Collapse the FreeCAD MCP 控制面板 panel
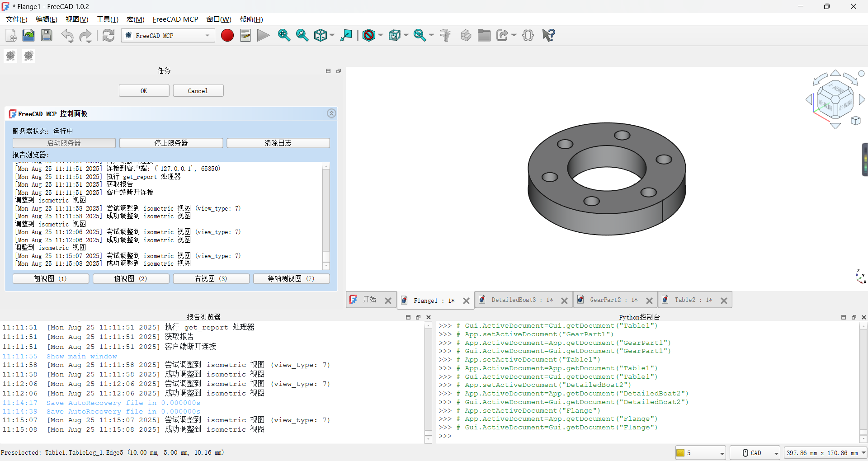 tap(331, 113)
